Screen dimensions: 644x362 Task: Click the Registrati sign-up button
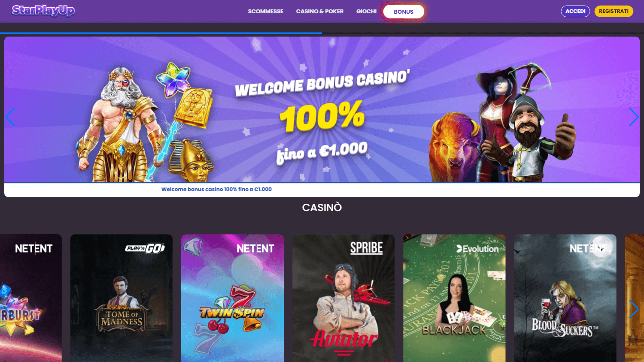tap(614, 11)
